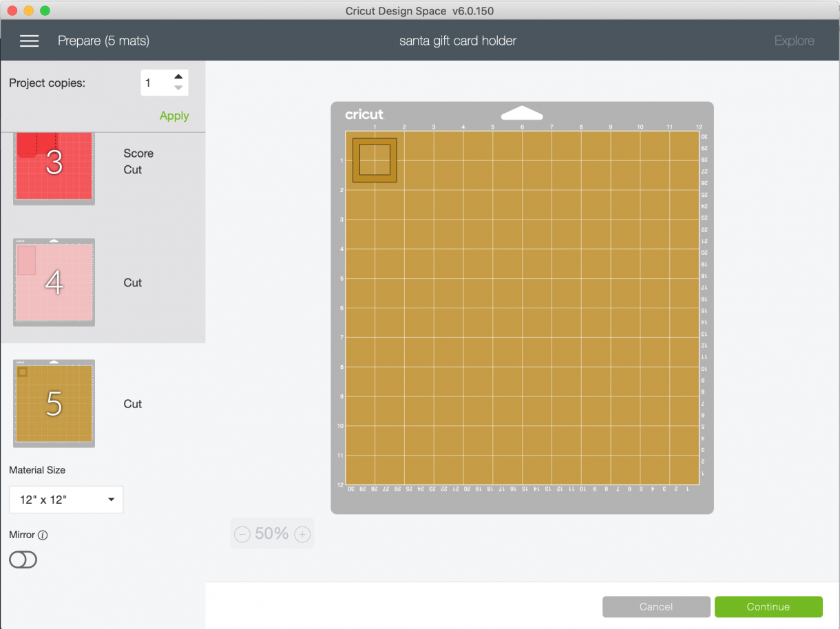Click the Material Size label
This screenshot has height=629, width=840.
coord(37,470)
